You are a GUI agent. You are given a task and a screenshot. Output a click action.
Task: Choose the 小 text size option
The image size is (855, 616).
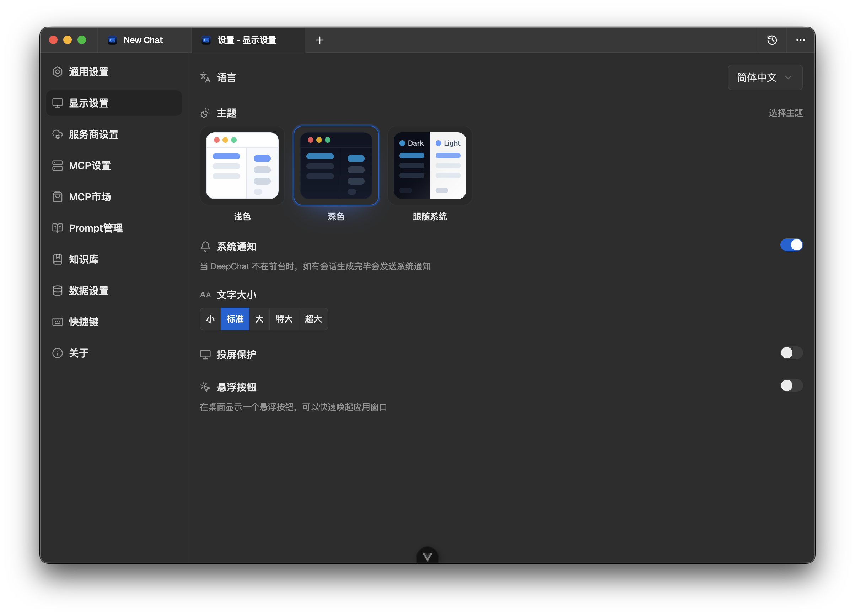click(210, 319)
